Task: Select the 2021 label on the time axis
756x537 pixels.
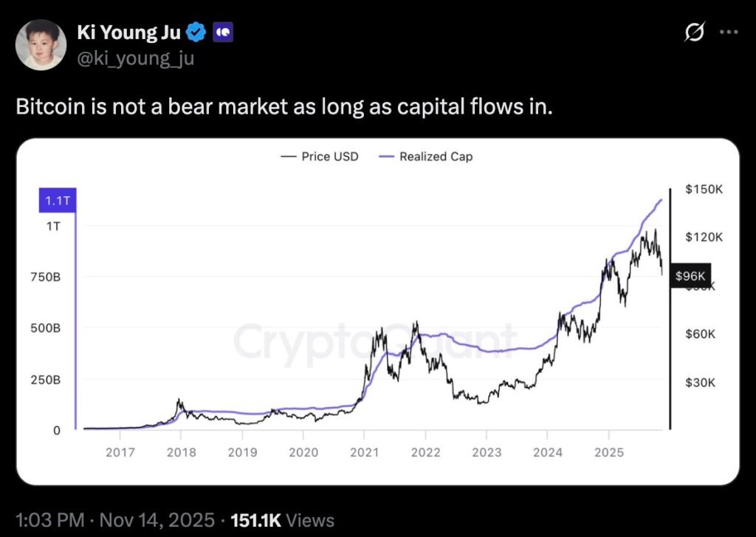Action: 364,452
